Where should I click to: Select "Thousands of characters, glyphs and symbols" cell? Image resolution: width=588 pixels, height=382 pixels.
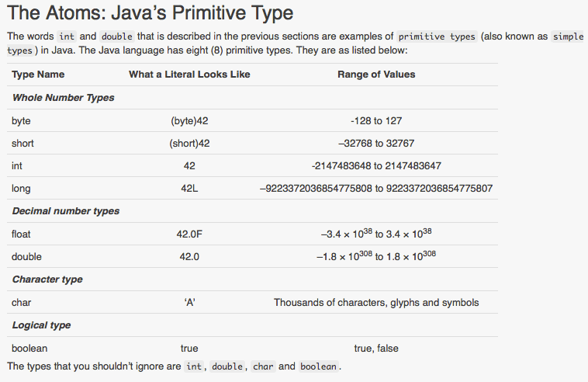click(376, 303)
